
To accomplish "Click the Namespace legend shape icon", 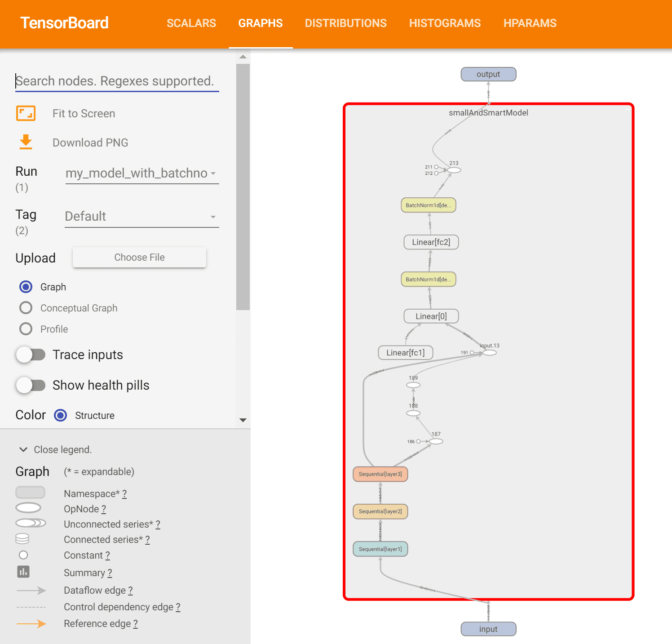I will [x=30, y=493].
